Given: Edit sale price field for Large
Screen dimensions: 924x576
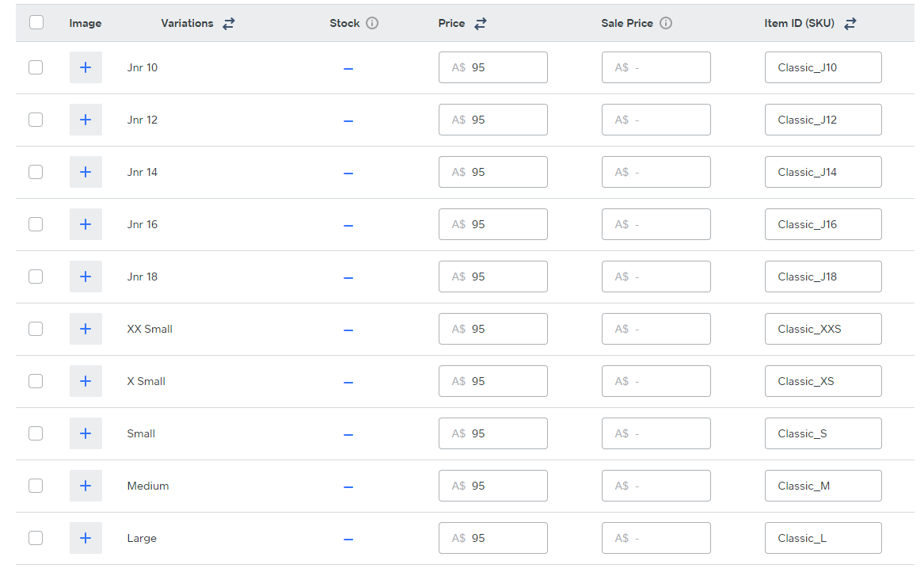Looking at the screenshot, I should [x=656, y=538].
